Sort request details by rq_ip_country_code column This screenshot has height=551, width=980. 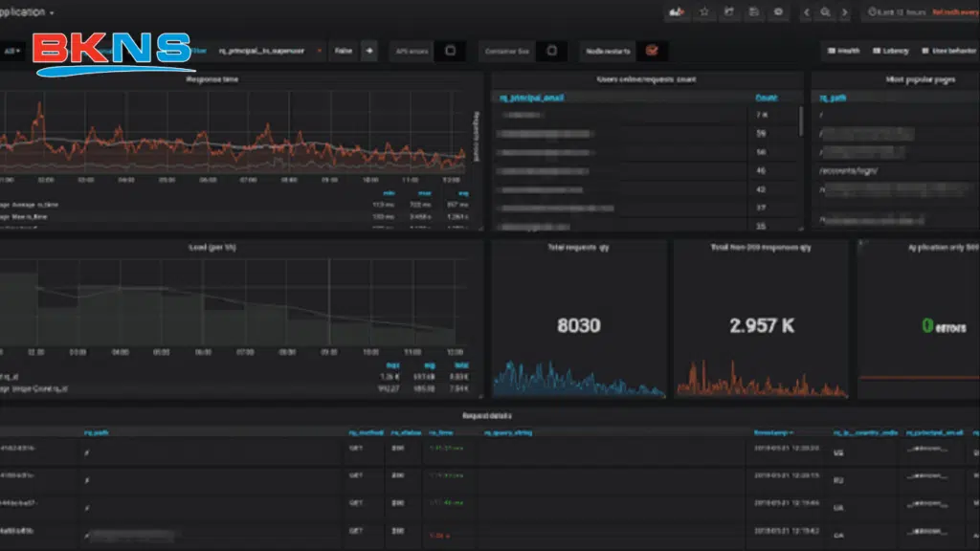pyautogui.click(x=865, y=432)
